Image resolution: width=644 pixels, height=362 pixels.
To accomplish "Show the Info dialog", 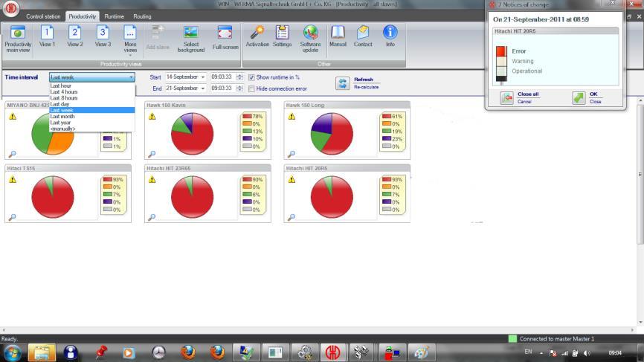I will pyautogui.click(x=390, y=36).
